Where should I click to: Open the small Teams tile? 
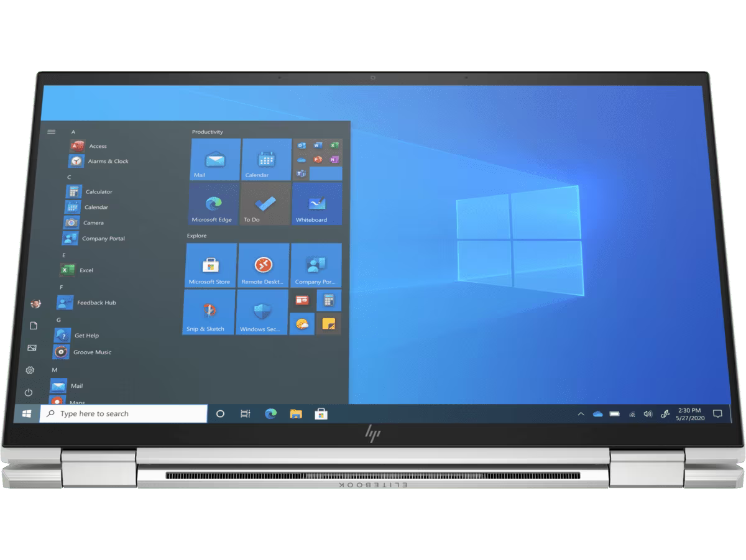tap(301, 174)
